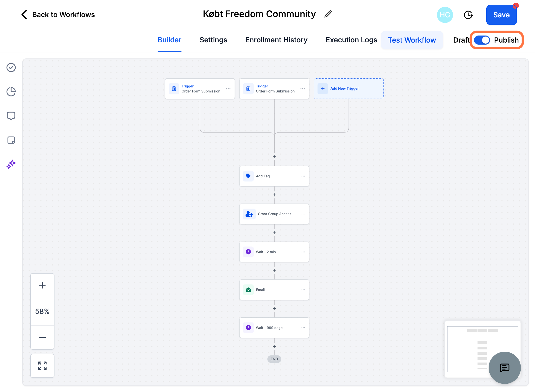The width and height of the screenshot is (535, 392).
Task: Click the workflow minimap thumbnail
Action: tap(483, 349)
